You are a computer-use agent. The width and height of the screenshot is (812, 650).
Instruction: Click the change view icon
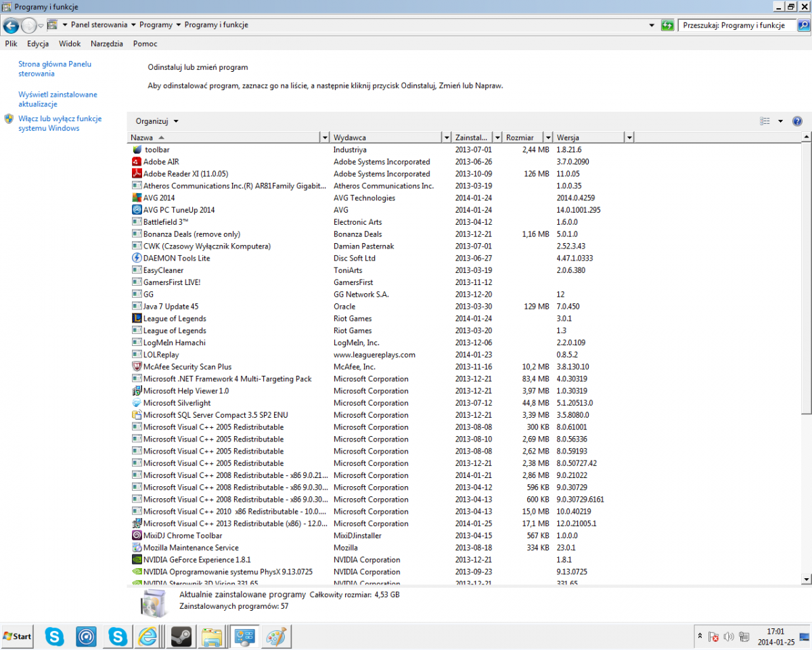pyautogui.click(x=765, y=121)
